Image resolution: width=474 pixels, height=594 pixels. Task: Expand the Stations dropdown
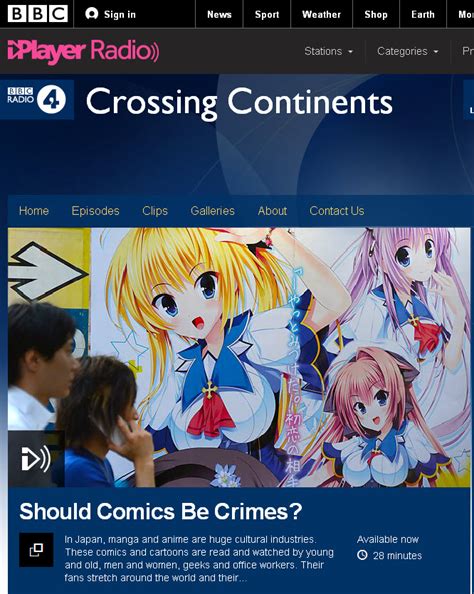(328, 51)
